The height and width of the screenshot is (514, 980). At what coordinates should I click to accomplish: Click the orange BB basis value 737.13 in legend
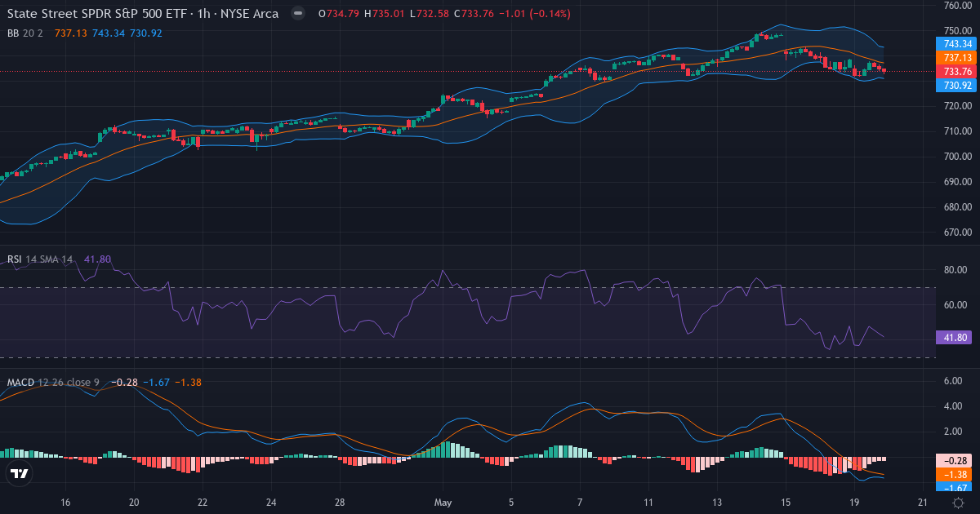click(70, 33)
